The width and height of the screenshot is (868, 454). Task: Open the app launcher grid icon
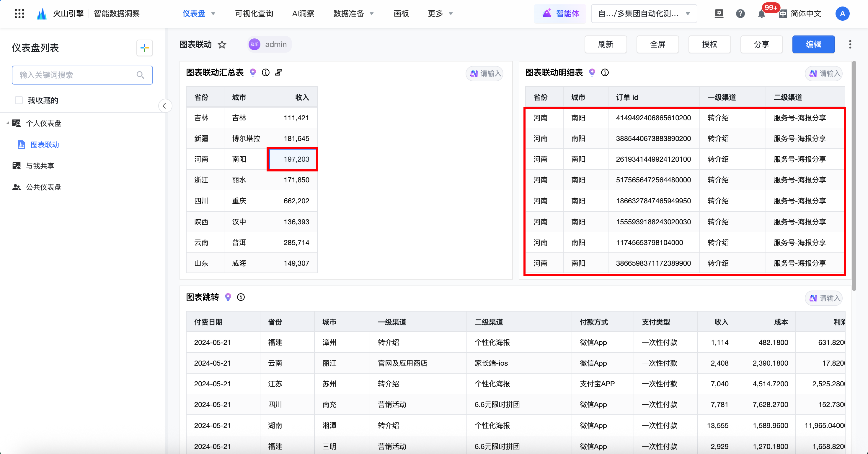19,14
